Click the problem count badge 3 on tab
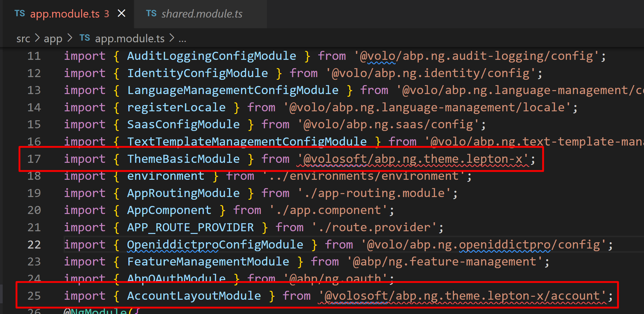Image resolution: width=644 pixels, height=314 pixels. [106, 14]
